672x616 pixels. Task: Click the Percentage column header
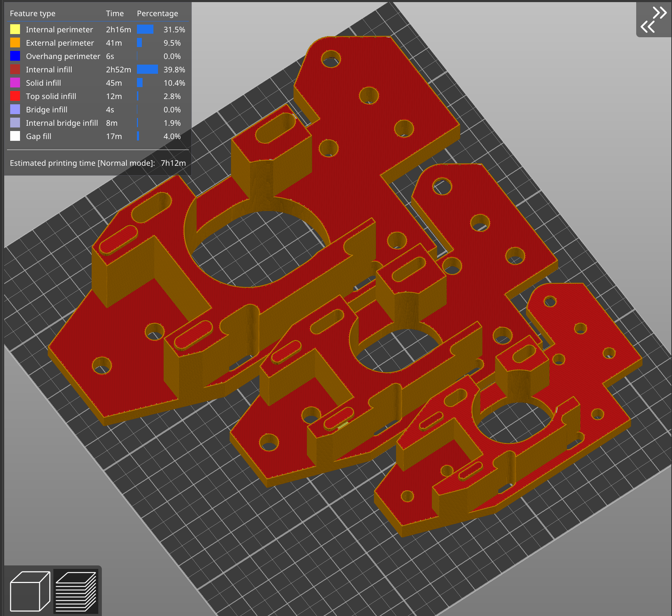point(157,13)
